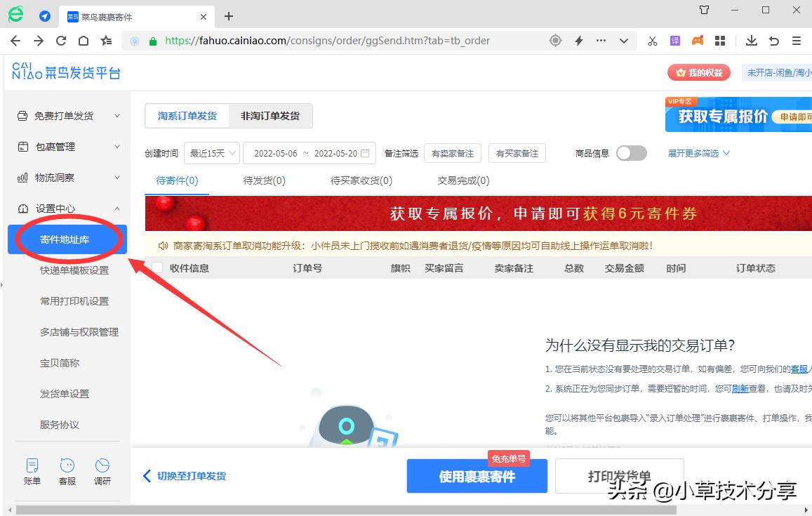Viewport: 812px width, 516px height.
Task: Click the start date field 2022-05-06
Action: pyautogui.click(x=275, y=152)
